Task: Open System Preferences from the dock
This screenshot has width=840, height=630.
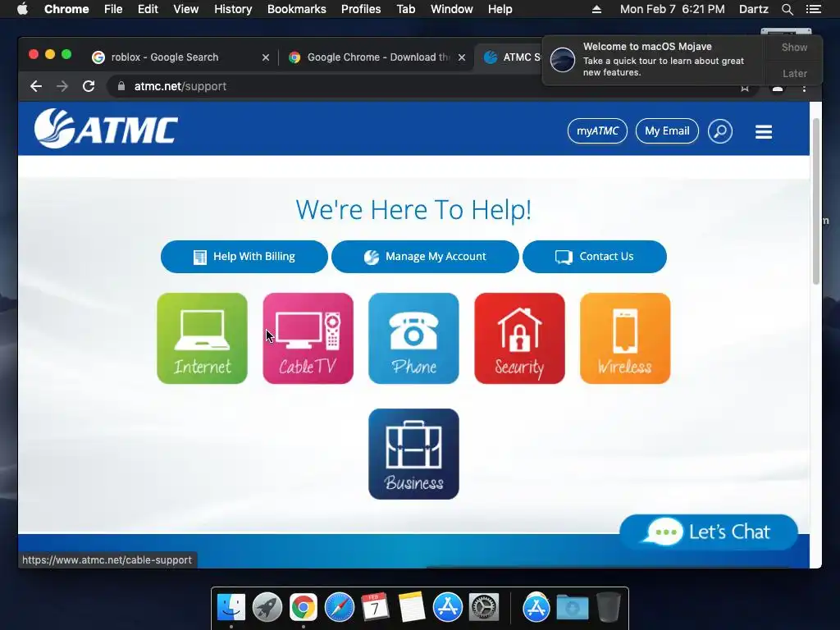Action: (484, 608)
